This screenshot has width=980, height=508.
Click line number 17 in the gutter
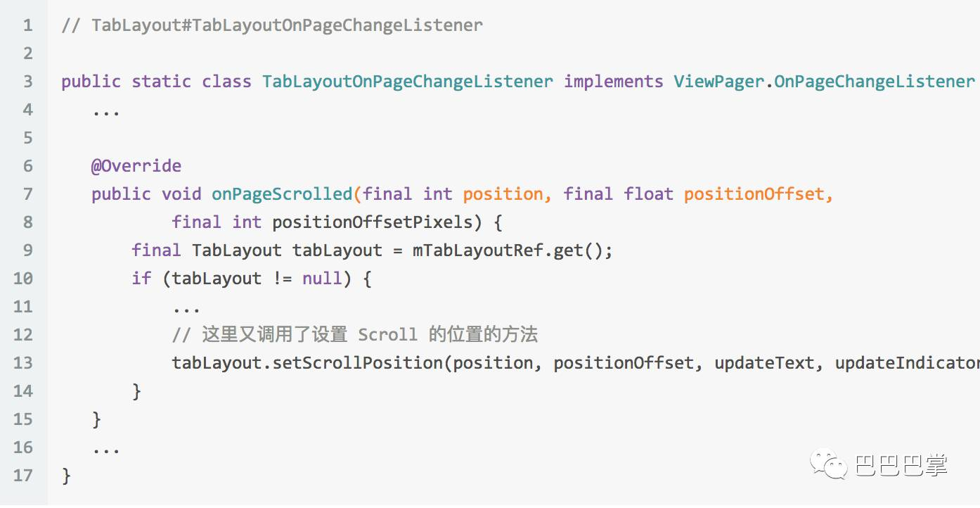pyautogui.click(x=23, y=476)
